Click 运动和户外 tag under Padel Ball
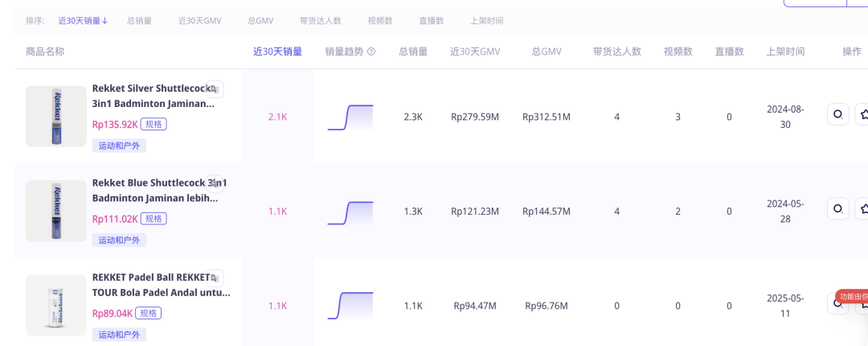Image resolution: width=868 pixels, height=346 pixels. 119,335
